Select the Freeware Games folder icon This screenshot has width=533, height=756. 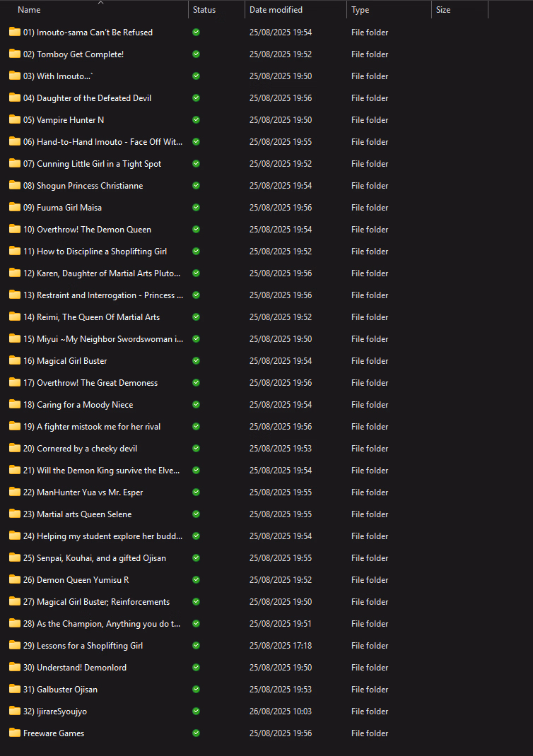(x=14, y=733)
